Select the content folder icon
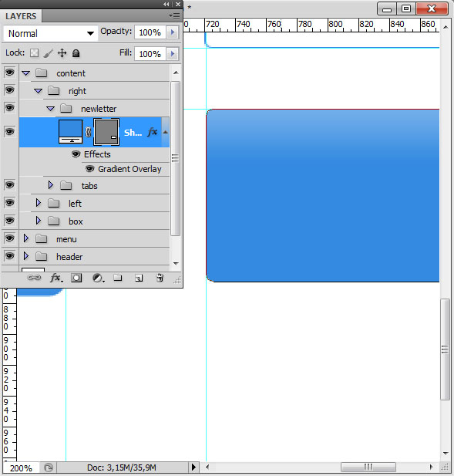454x476 pixels. [x=42, y=73]
